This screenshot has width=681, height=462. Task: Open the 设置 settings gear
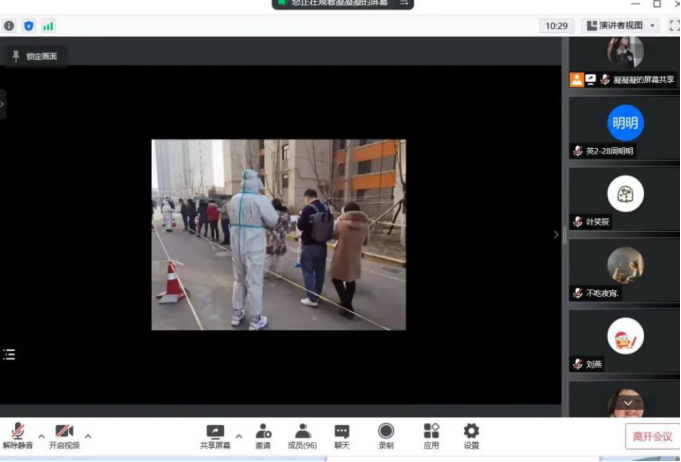471,431
